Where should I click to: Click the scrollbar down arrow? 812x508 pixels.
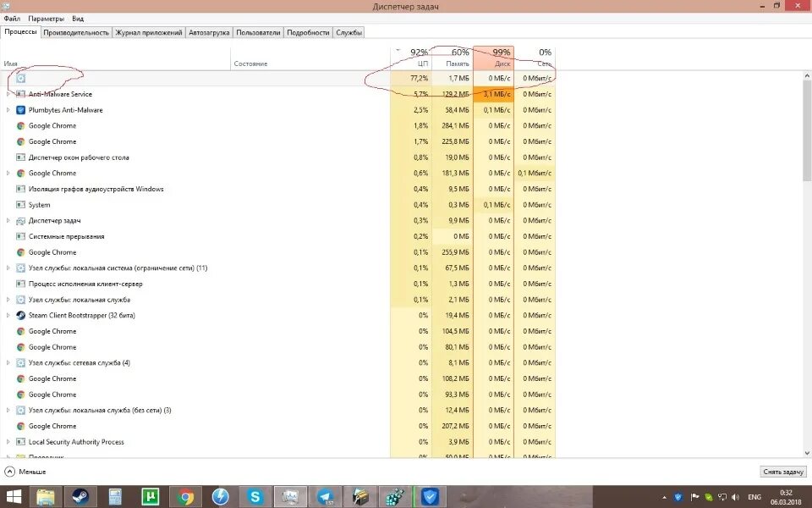[x=807, y=452]
